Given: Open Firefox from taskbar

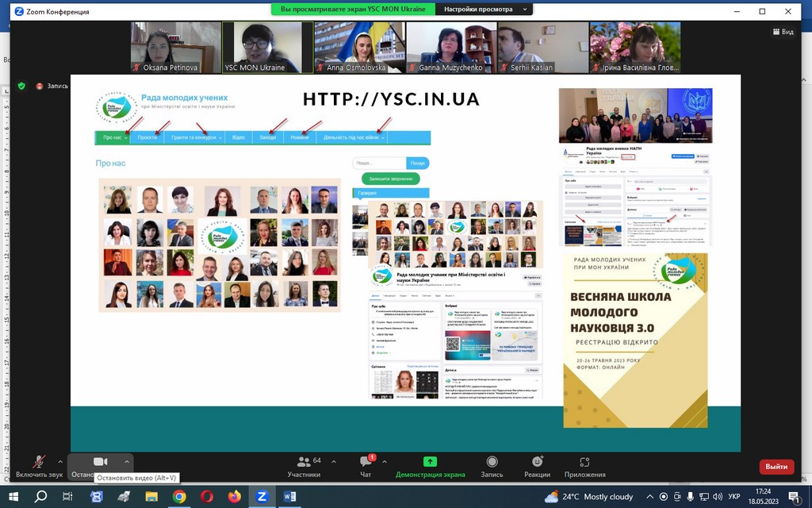Looking at the screenshot, I should click(235, 497).
